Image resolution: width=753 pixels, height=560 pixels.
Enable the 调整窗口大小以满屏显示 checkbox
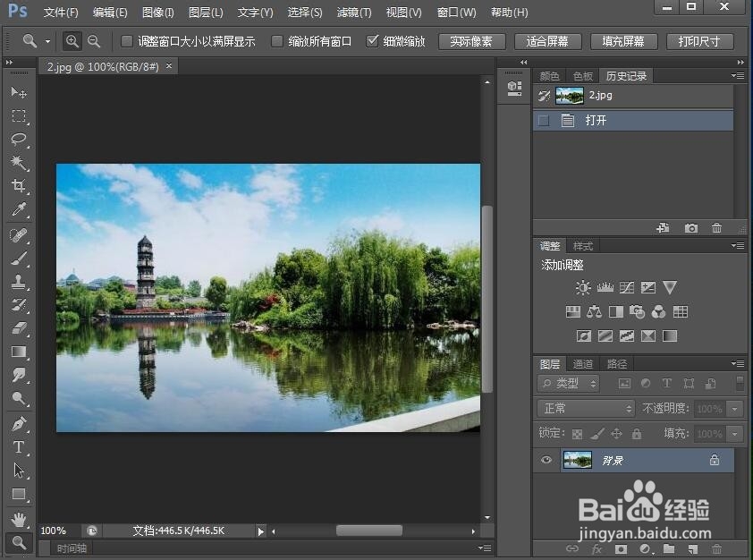click(x=126, y=40)
